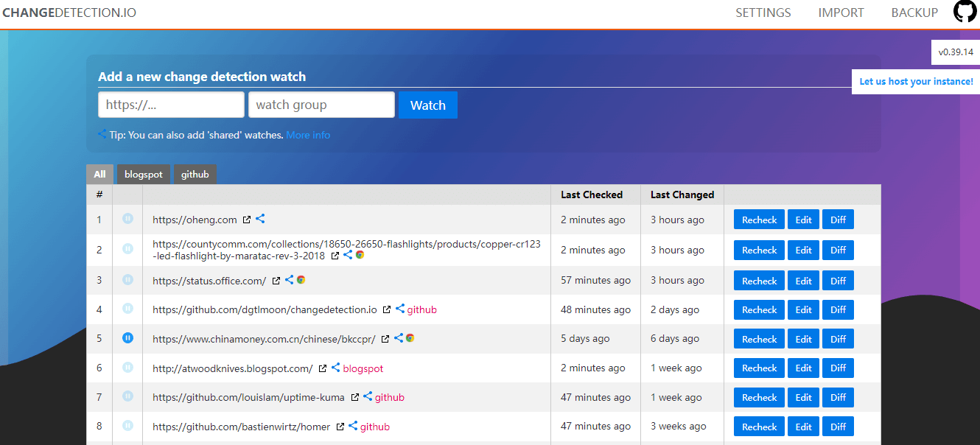The width and height of the screenshot is (980, 445).
Task: Share the dgtlmoon/changedetection.io watch
Action: point(400,309)
